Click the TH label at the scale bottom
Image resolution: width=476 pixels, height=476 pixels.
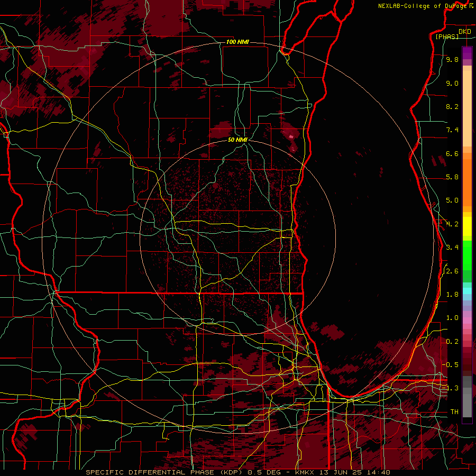[x=454, y=412]
